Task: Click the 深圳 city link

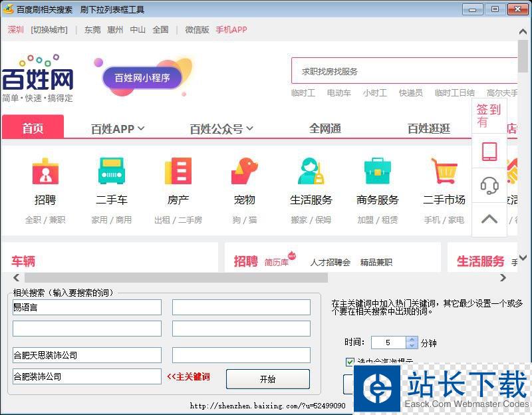Action: (15, 30)
